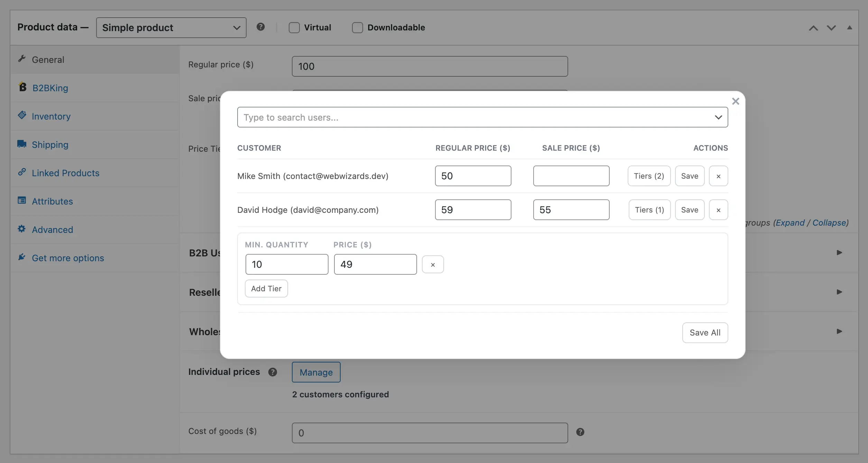Move the Product data panel up
This screenshot has height=463, width=868.
[813, 28]
